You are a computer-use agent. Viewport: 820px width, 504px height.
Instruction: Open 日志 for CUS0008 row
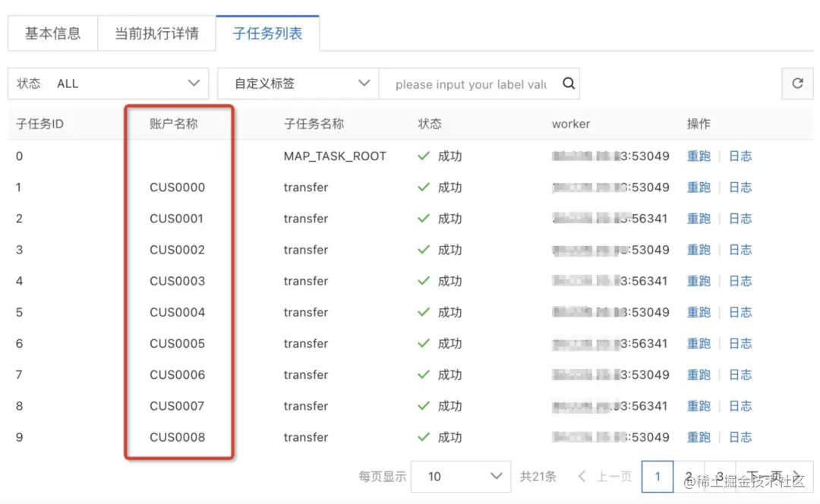[x=740, y=437]
